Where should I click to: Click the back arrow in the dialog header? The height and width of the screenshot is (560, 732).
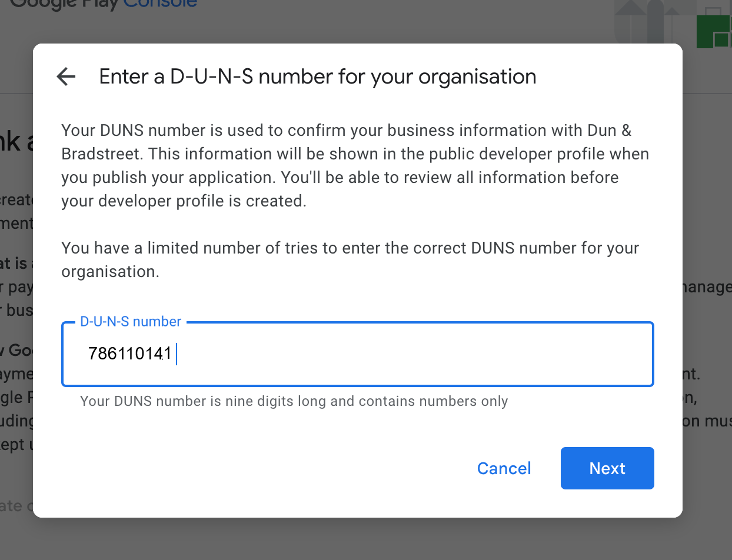66,76
